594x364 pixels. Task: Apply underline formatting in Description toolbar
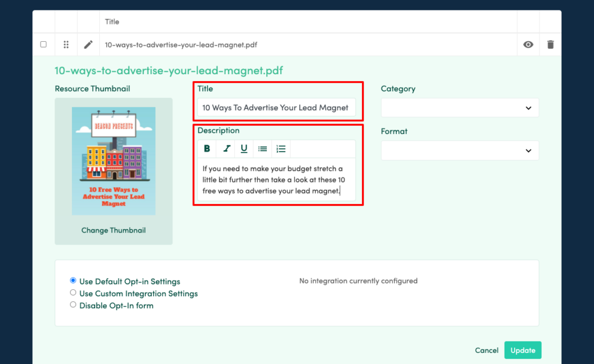coord(244,149)
